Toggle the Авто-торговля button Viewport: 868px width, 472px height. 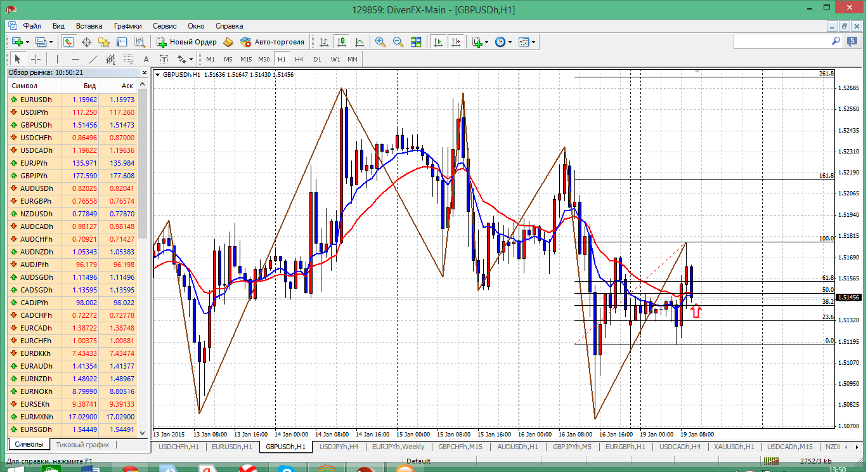(x=271, y=42)
